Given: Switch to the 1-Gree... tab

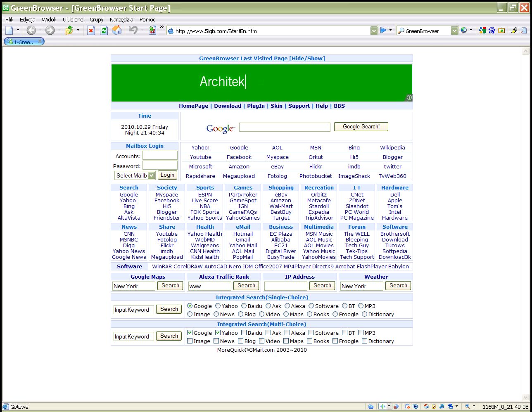Looking at the screenshot, I should click(24, 42).
